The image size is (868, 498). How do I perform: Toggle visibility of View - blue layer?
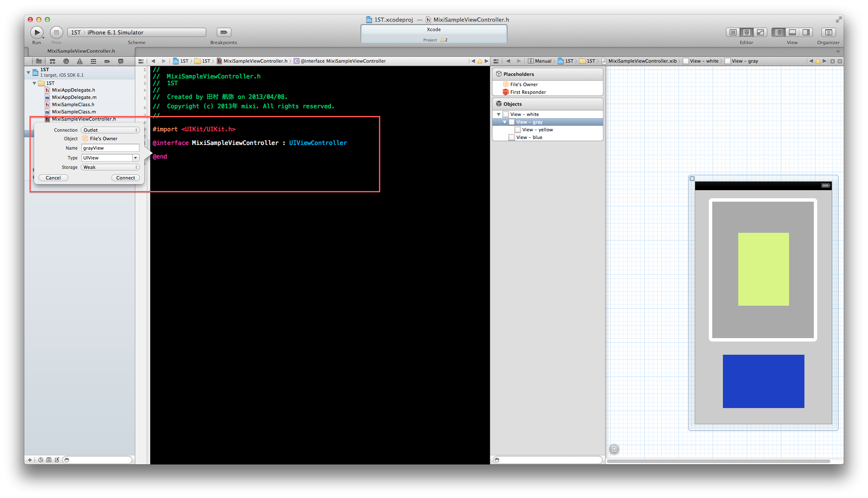pyautogui.click(x=510, y=138)
